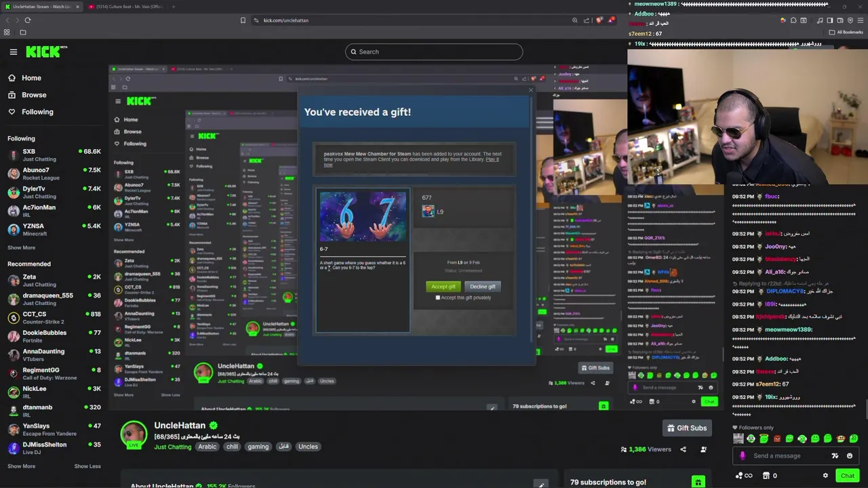Select the gaming stream tag
Viewport: 868px width, 488px height.
[x=258, y=447]
